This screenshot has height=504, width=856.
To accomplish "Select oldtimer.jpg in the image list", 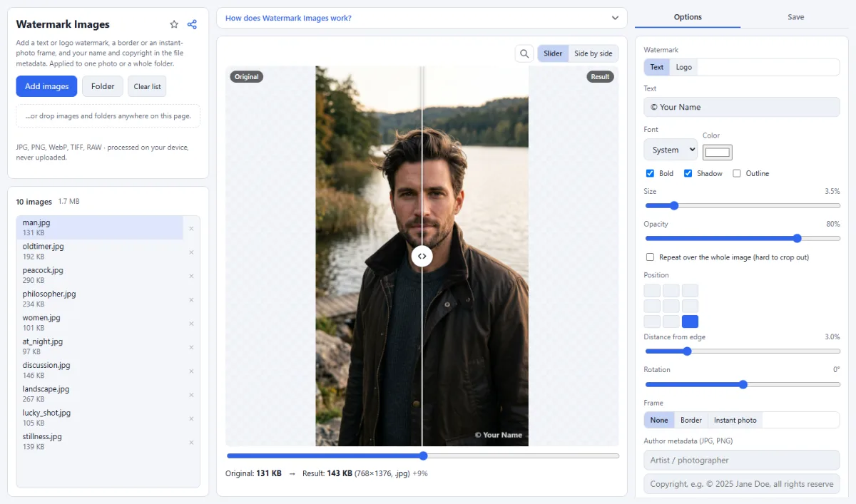I will pos(100,252).
